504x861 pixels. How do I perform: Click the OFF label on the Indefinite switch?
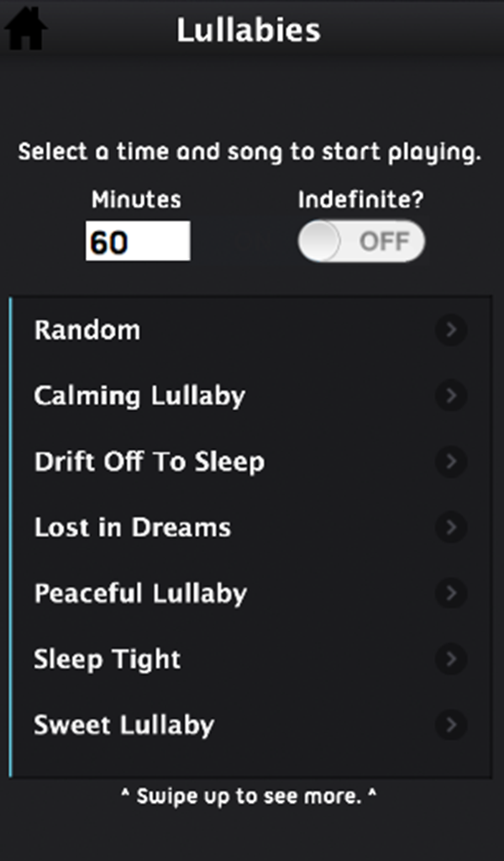coord(384,242)
